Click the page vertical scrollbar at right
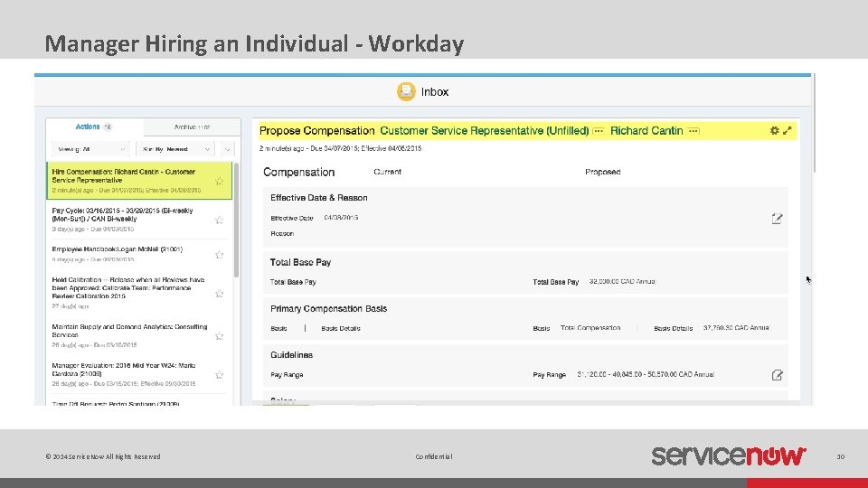Viewport: 868px width, 488px height. click(814, 123)
